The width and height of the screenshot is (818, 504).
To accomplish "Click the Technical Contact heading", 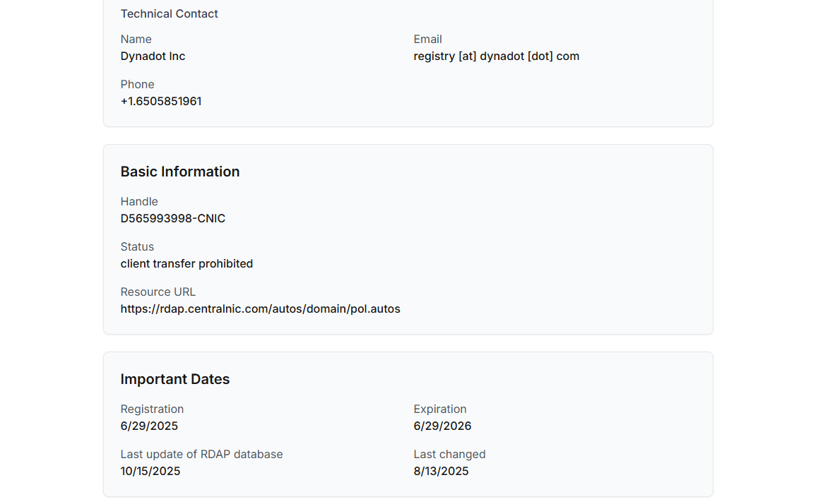I will coord(169,14).
